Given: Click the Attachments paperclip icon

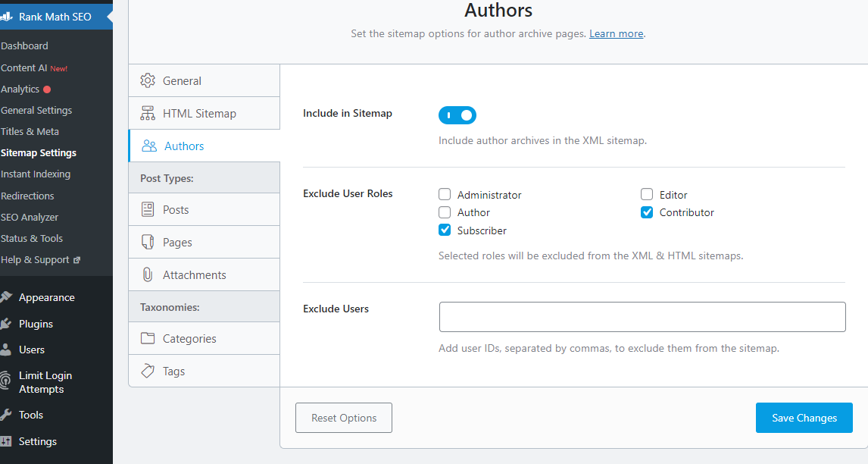Looking at the screenshot, I should pos(148,274).
